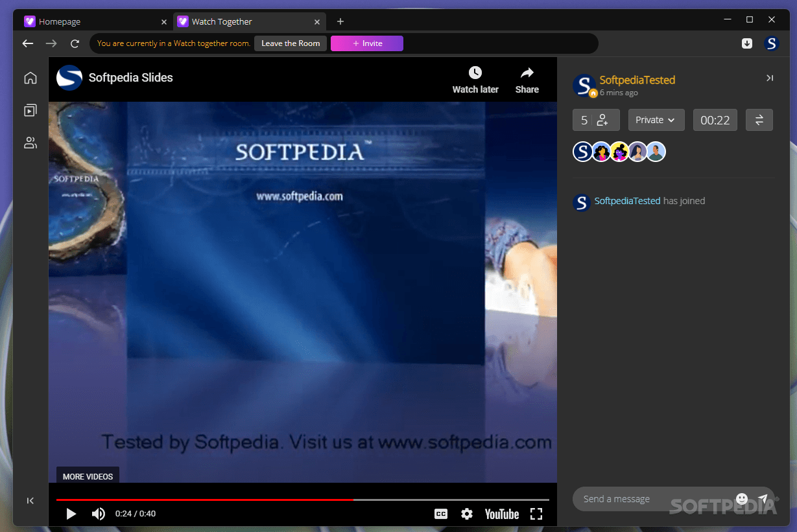Viewport: 797px width, 532px height.
Task: Click the '6 mins ago' timestamp
Action: (619, 93)
